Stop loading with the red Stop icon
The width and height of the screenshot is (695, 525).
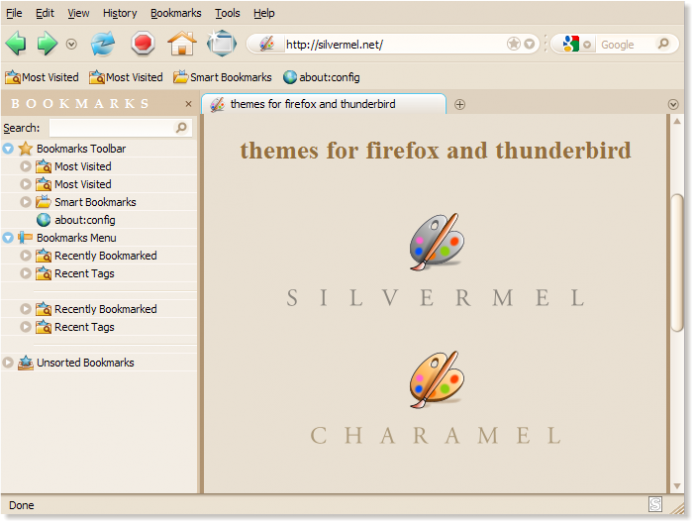pyautogui.click(x=143, y=44)
